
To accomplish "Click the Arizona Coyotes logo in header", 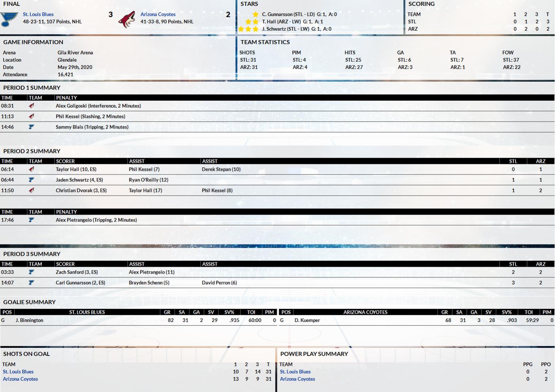I will click(x=127, y=20).
